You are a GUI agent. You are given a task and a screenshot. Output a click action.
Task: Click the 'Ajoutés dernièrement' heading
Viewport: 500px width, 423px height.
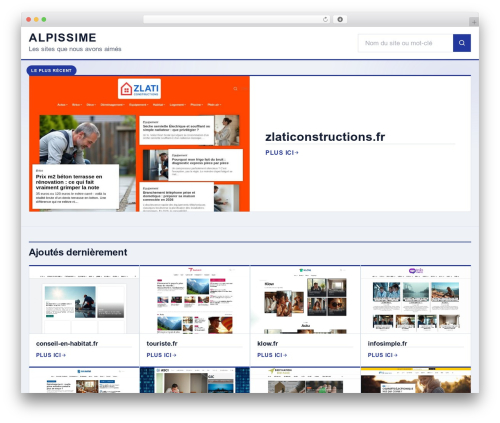tap(78, 252)
